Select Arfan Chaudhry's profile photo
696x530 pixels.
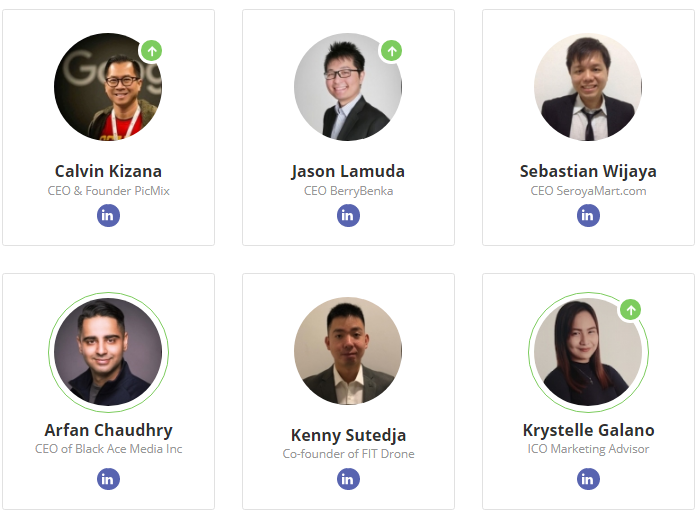(x=108, y=352)
